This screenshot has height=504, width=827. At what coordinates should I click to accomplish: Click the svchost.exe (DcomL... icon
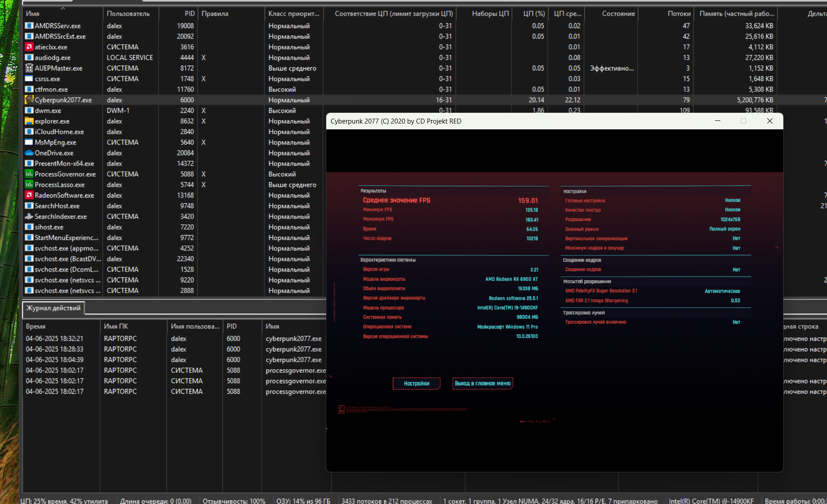[29, 269]
